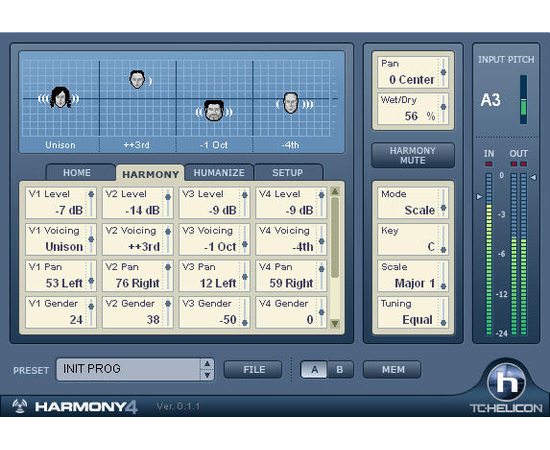Screen dimensions: 550x450
Task: Open the V4 Voicing -4th selector
Action: 291,240
